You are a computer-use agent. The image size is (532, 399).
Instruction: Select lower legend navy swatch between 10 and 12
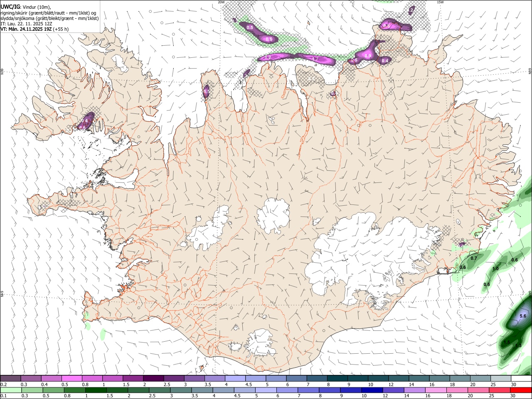click(x=372, y=390)
